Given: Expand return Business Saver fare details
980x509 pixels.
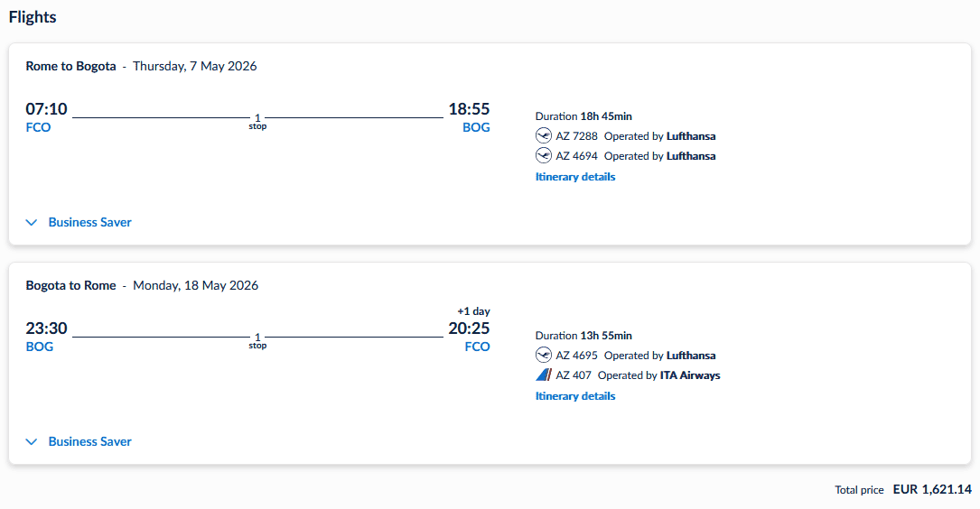Looking at the screenshot, I should [89, 441].
